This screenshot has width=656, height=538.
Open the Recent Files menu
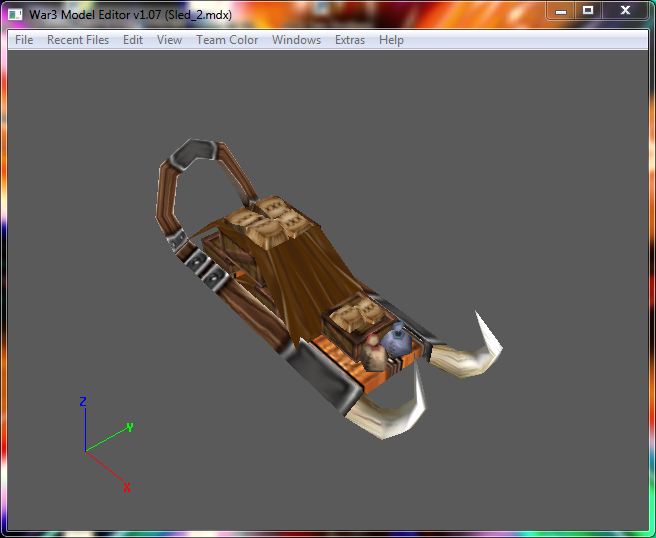[x=78, y=40]
